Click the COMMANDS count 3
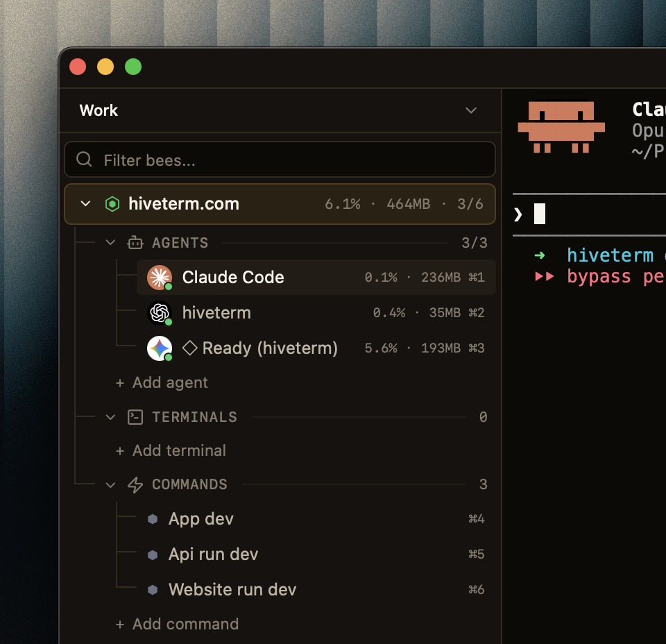 pyautogui.click(x=484, y=484)
